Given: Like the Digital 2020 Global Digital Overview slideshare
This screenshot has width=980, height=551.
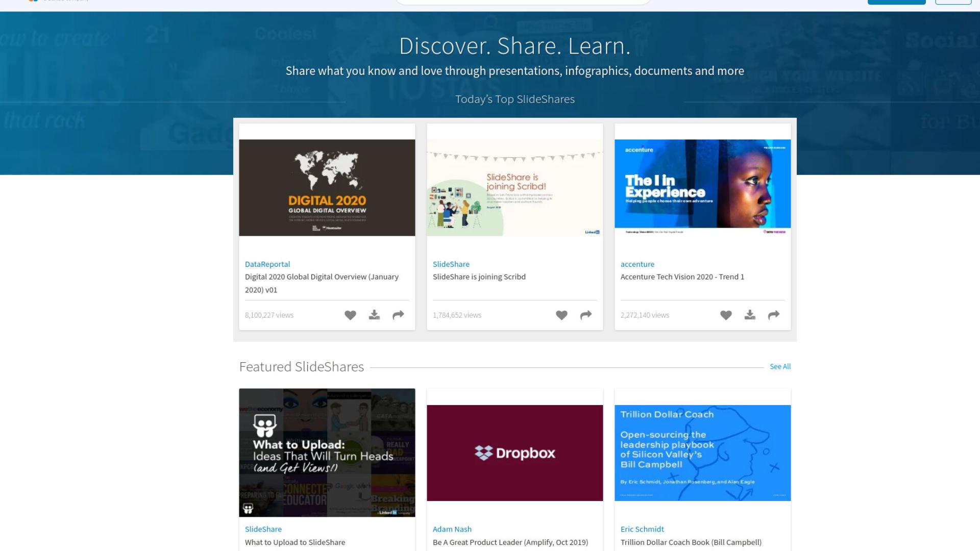Looking at the screenshot, I should (350, 315).
